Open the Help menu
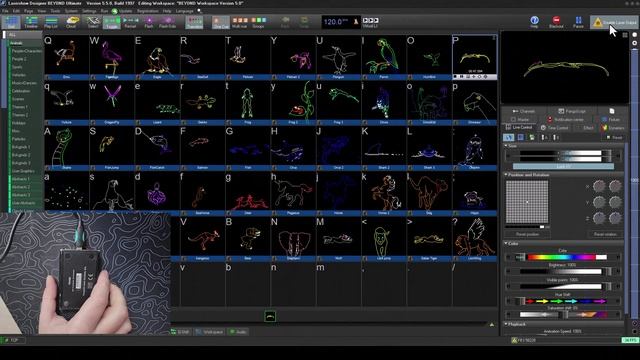This screenshot has width=640, height=360. coord(167,11)
